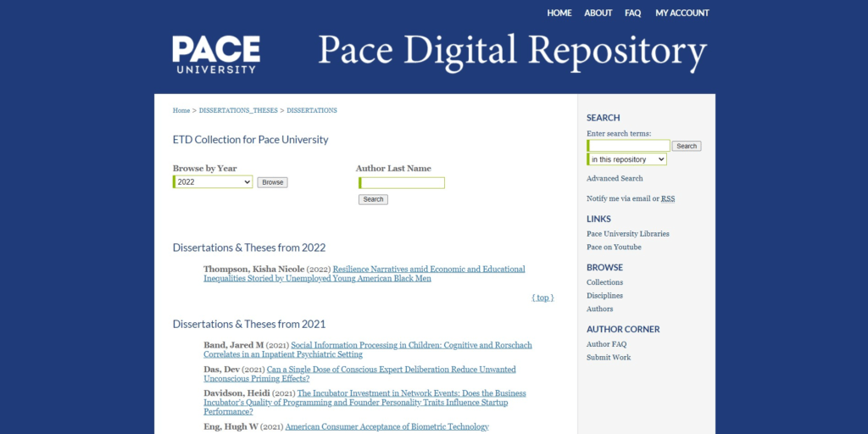Open American Consumer Acceptance of Biometric Technology

coord(387,427)
